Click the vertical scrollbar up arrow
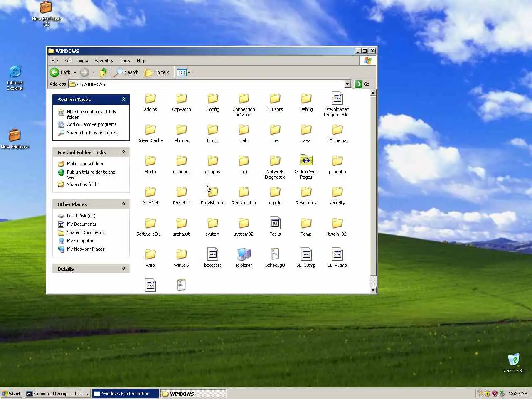Viewport: 532px width, 399px height. 373,93
